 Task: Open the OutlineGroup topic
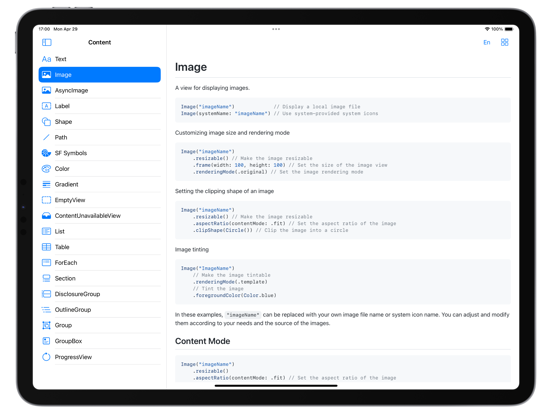(x=100, y=309)
